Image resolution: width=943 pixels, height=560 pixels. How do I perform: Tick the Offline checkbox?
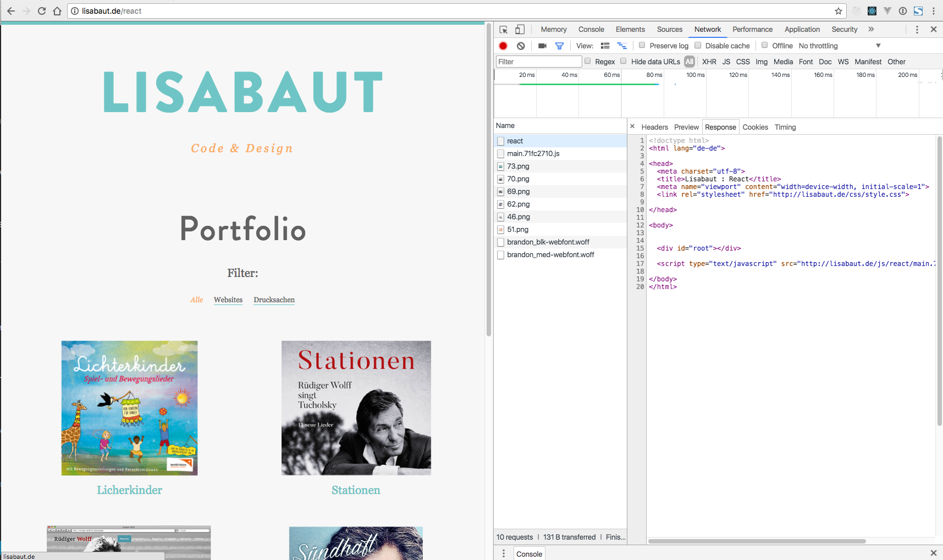point(764,46)
